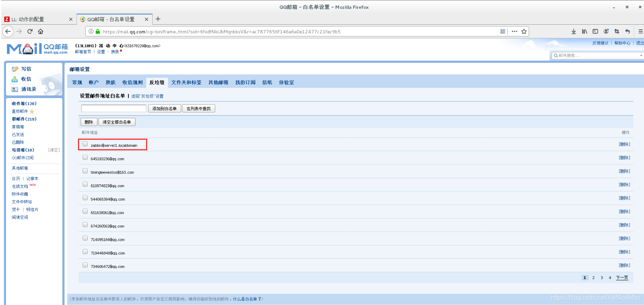Screen dimensions: 644x305
Task: Switch to the 体验室 settings tab
Action: coord(287,83)
